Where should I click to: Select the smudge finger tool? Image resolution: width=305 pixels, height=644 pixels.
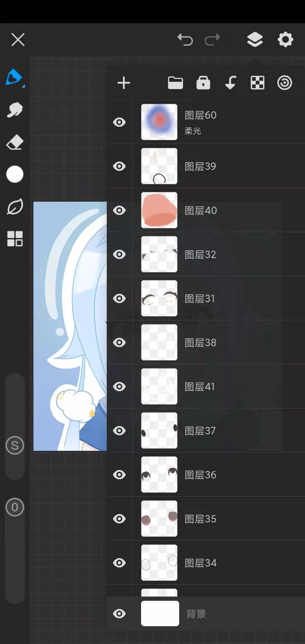coord(15,110)
